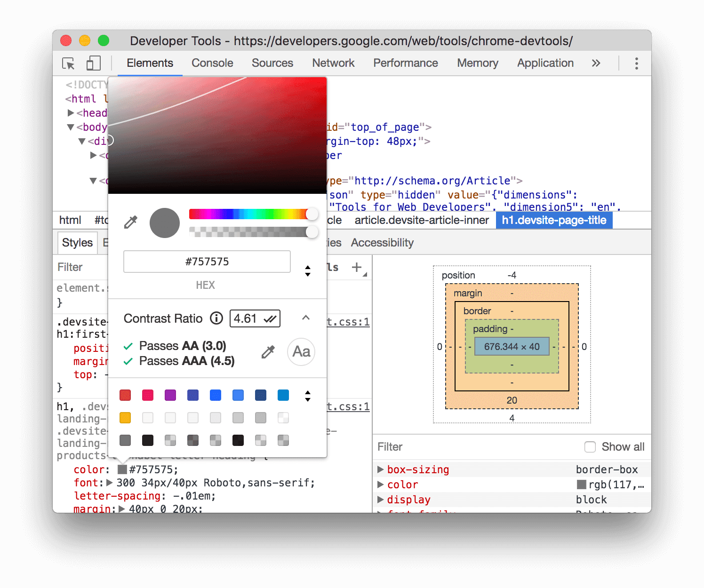The height and width of the screenshot is (588, 704).
Task: Click the plus icon to add style rule
Action: click(357, 267)
